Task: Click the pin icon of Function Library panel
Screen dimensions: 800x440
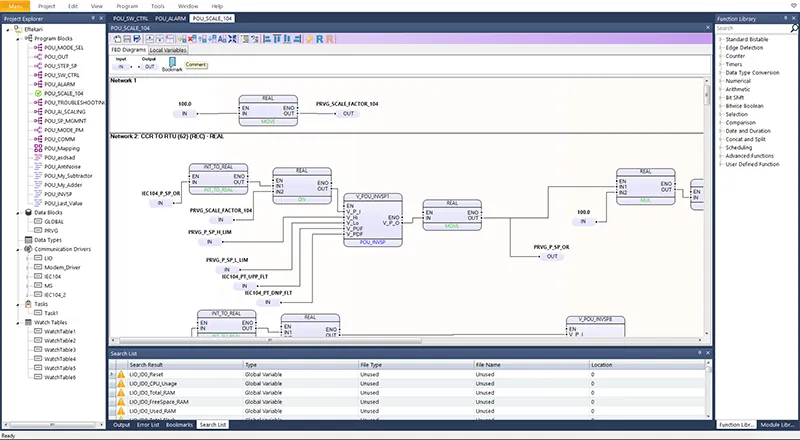Action: (786, 18)
